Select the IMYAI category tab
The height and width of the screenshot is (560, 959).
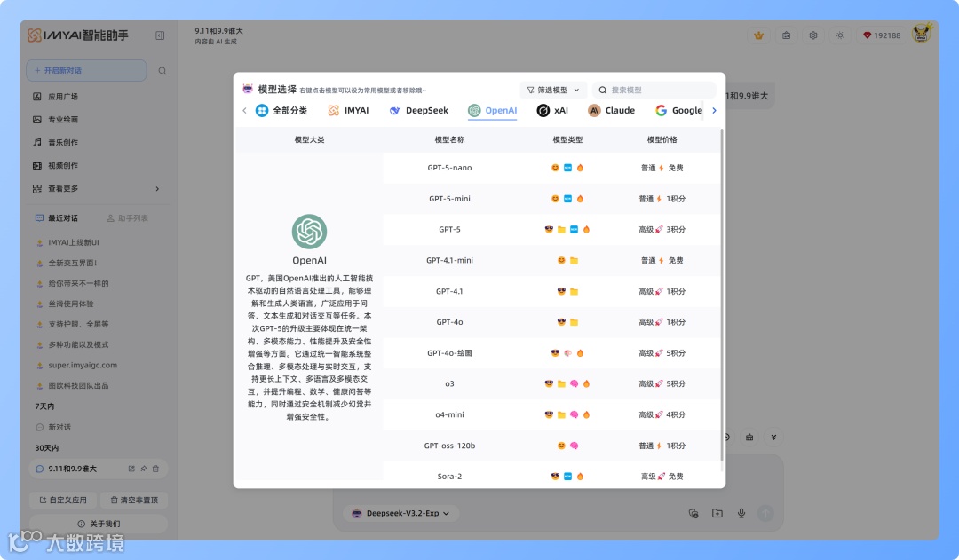tap(349, 111)
